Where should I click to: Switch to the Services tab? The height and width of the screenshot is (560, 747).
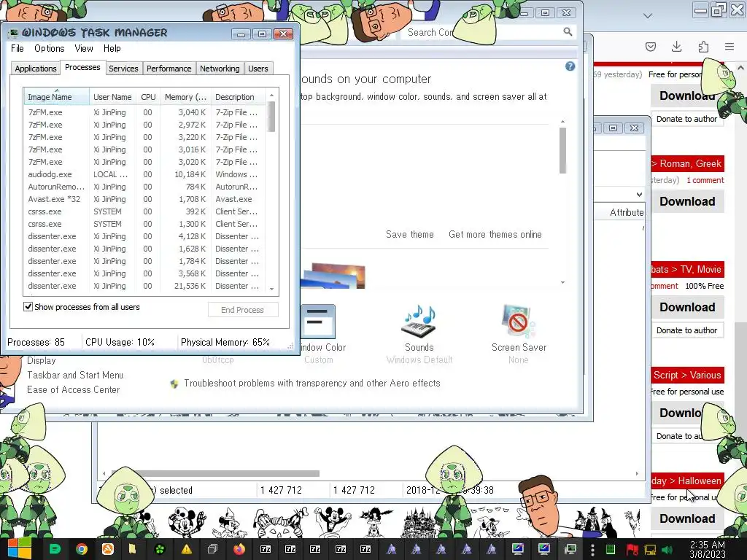[x=123, y=69]
